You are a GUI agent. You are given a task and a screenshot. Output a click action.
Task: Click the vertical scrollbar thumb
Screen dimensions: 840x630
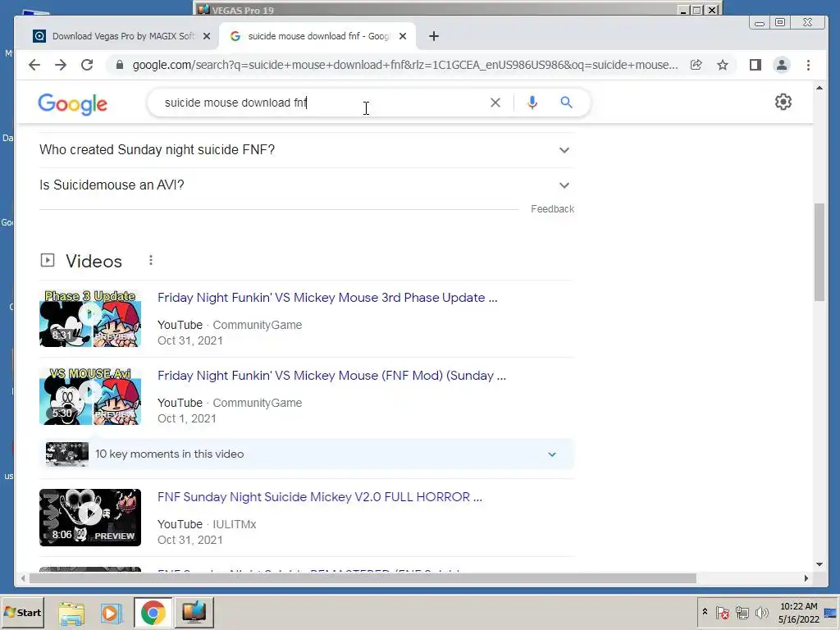click(819, 252)
